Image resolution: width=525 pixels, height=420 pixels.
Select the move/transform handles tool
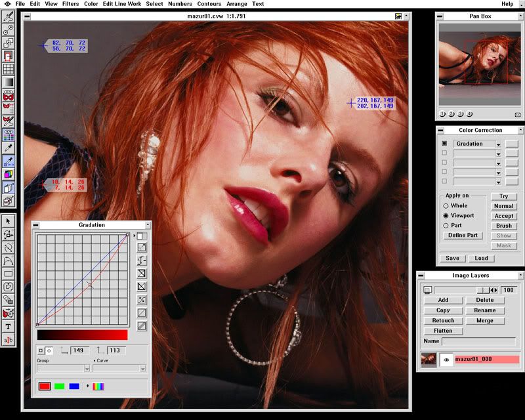click(x=9, y=234)
